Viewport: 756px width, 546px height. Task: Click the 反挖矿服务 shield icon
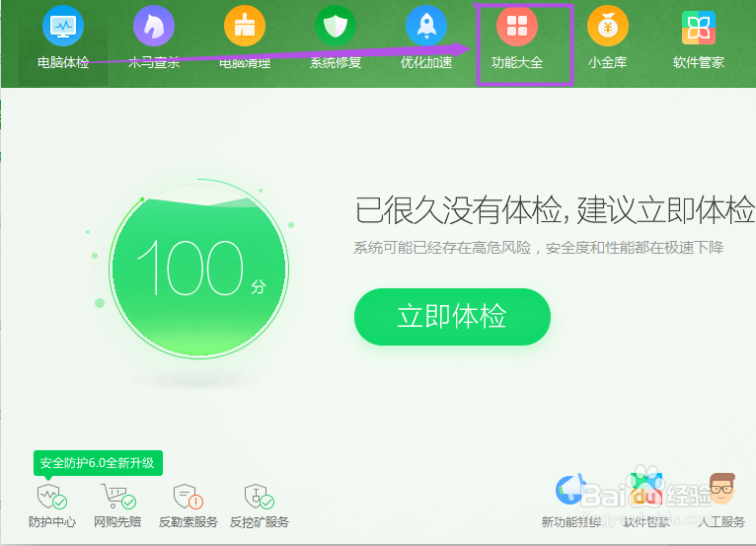[259, 497]
